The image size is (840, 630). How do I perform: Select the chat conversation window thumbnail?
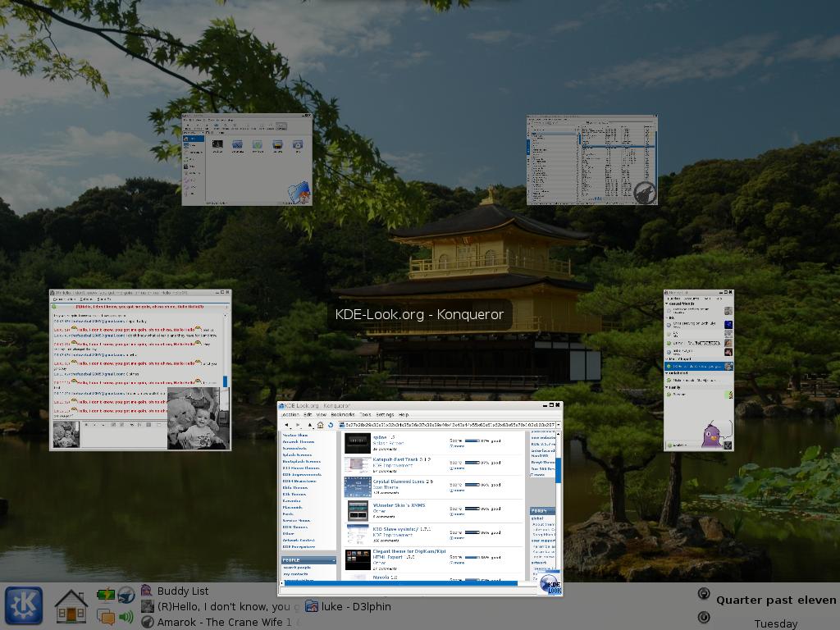(140, 370)
